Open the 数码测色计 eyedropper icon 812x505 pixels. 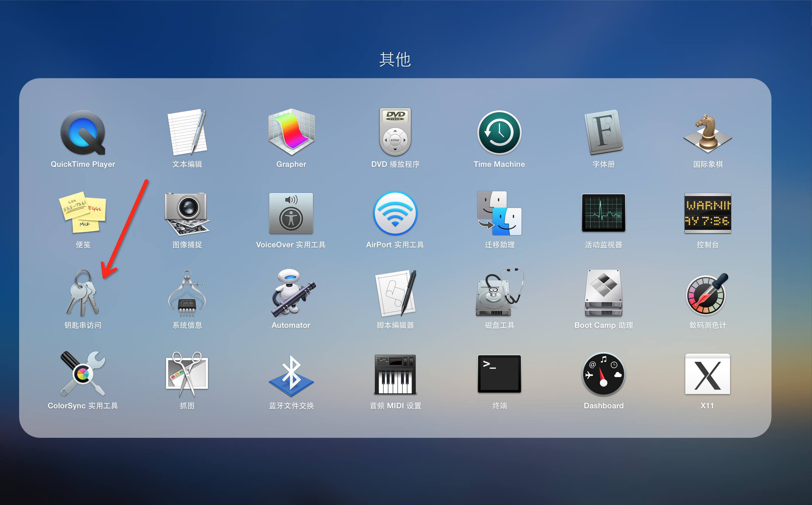(x=708, y=294)
